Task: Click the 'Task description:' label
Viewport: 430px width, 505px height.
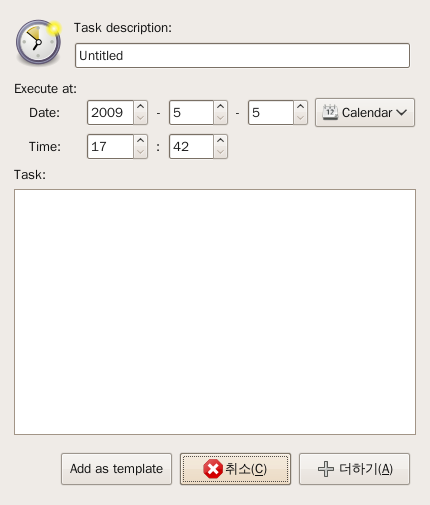Action: (x=123, y=28)
